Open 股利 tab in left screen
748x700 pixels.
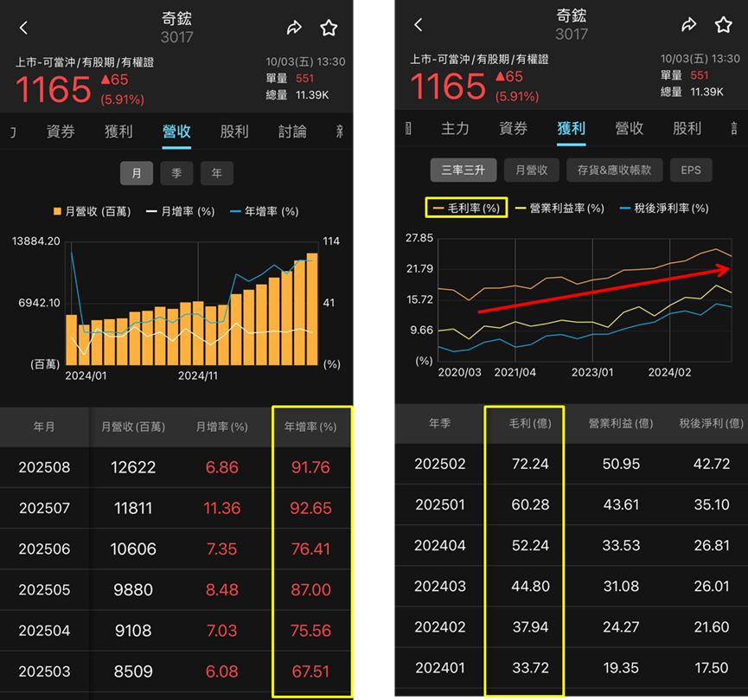click(234, 132)
